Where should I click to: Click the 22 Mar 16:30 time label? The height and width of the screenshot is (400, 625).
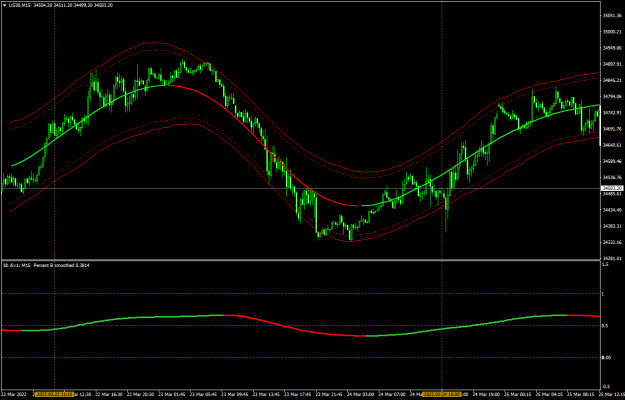coord(110,394)
